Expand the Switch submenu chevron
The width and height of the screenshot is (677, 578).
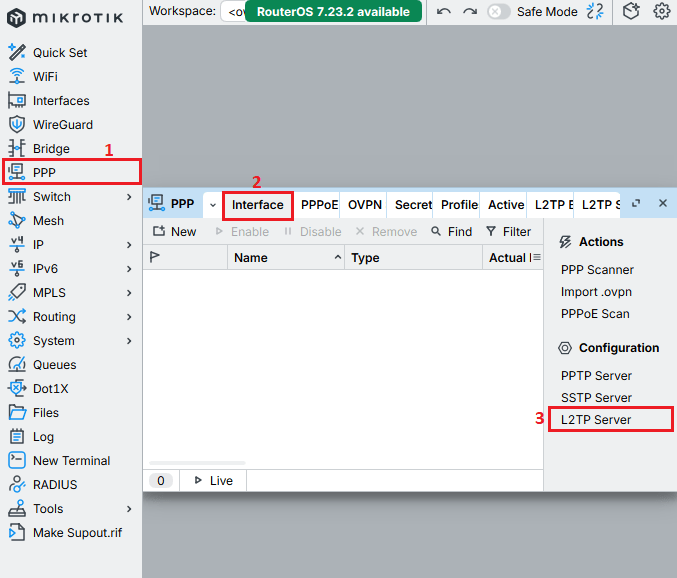(129, 197)
